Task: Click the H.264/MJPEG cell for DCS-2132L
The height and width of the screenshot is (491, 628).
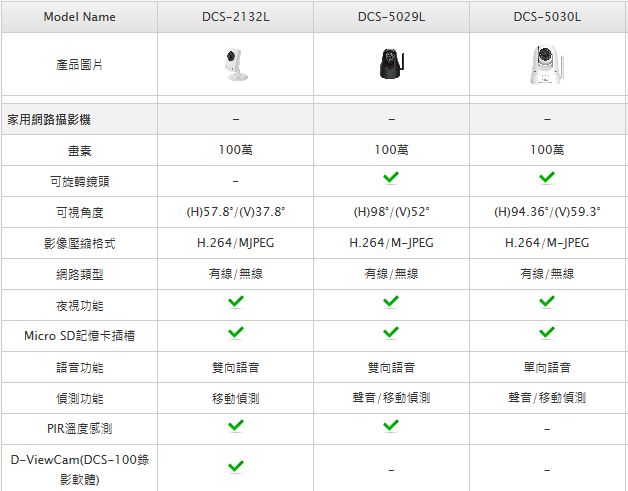Action: [x=236, y=243]
